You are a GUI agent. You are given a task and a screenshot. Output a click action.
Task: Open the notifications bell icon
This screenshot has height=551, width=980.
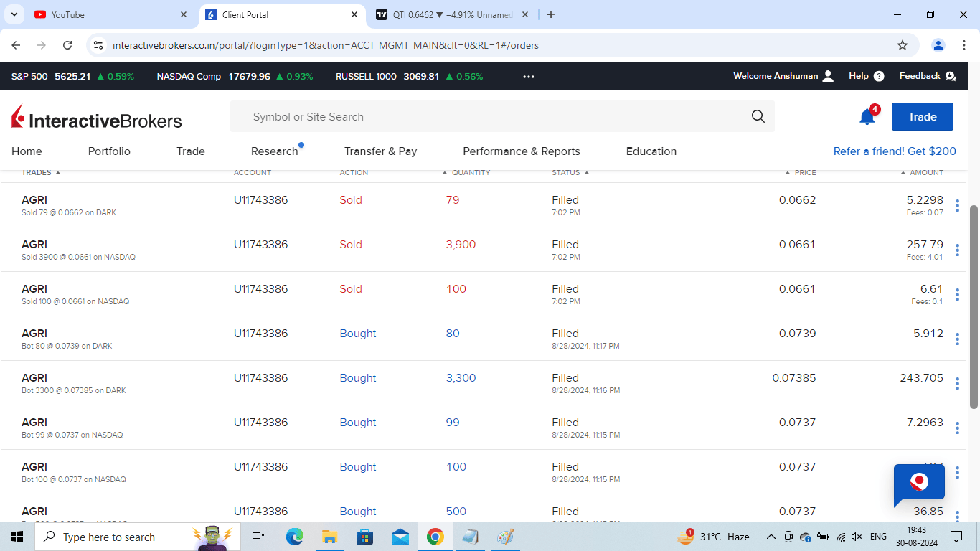867,117
